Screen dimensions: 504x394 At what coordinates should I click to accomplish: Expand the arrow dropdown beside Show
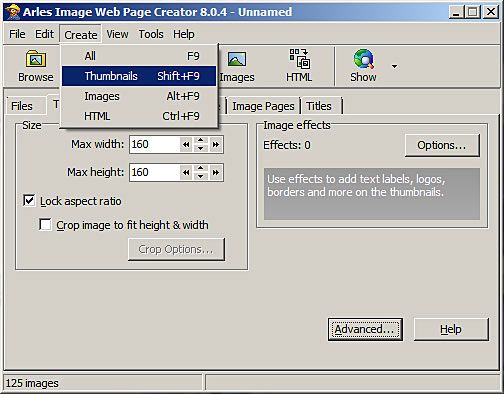[394, 66]
